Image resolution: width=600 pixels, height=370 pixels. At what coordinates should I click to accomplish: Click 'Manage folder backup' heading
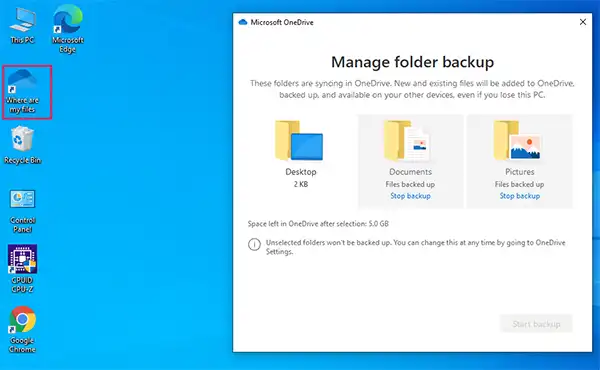pyautogui.click(x=412, y=62)
